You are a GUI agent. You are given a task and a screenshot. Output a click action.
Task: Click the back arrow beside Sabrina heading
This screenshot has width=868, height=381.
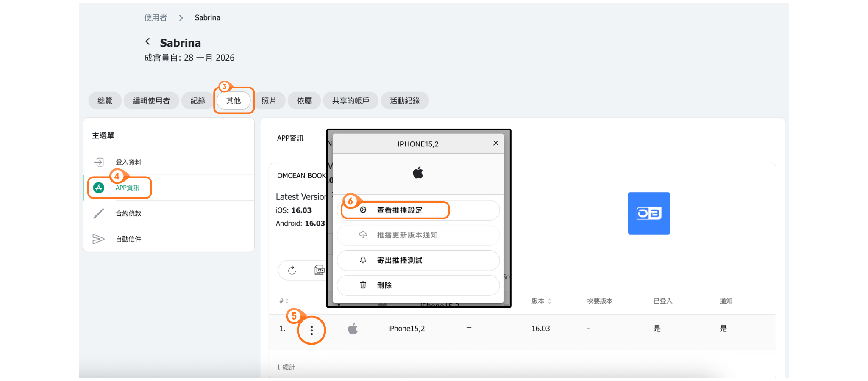pos(147,41)
